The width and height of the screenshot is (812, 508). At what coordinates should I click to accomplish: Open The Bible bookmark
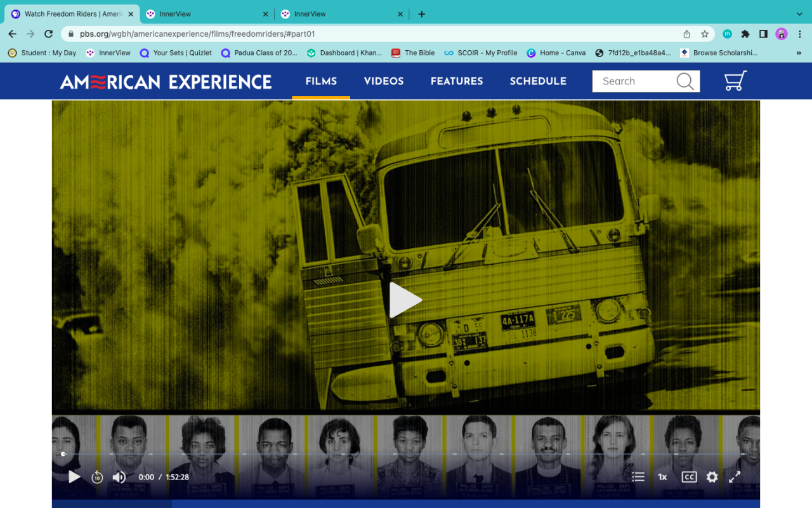point(413,53)
